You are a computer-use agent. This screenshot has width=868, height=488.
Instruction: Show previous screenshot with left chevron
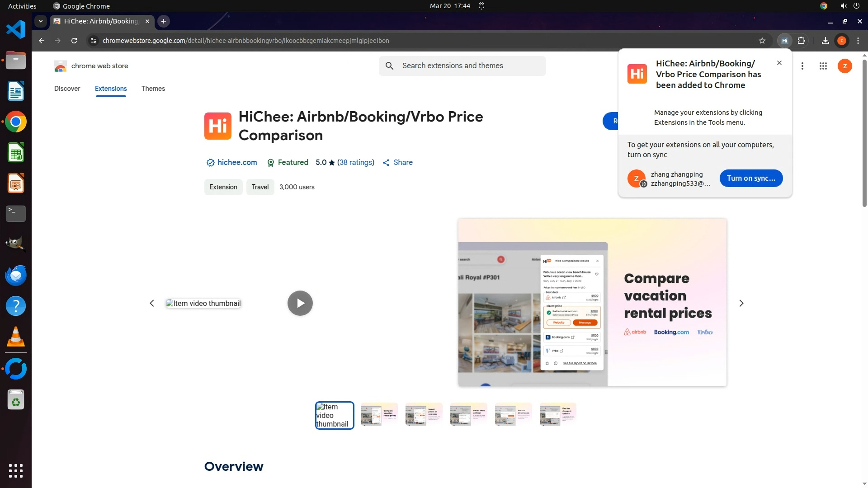(152, 303)
